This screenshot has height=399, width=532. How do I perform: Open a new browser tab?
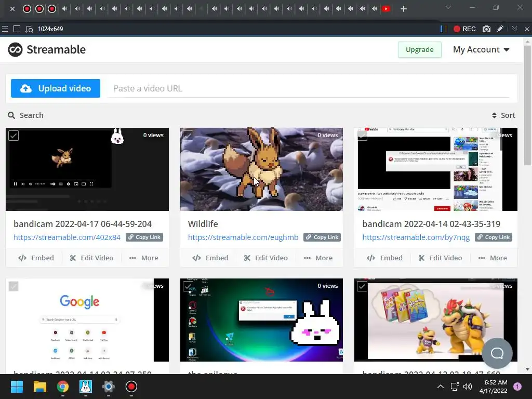point(403,9)
